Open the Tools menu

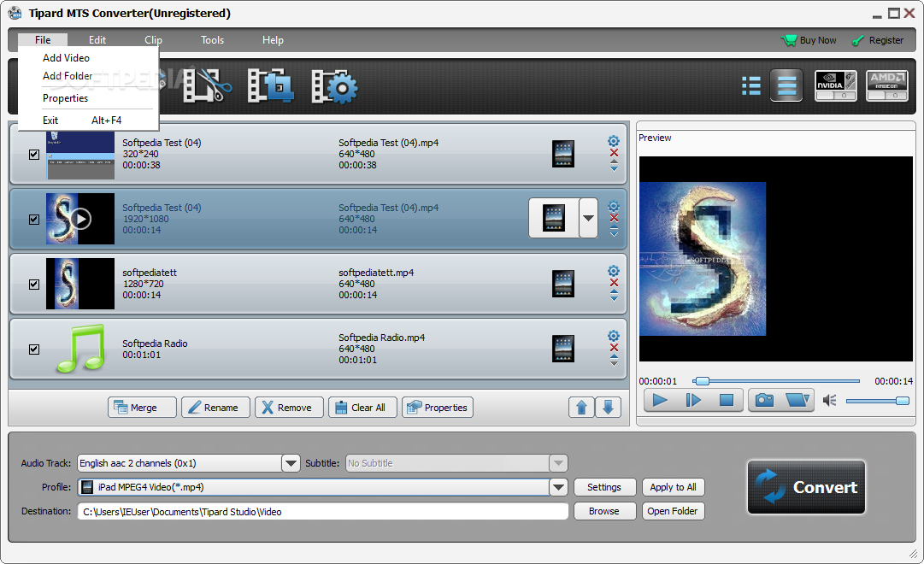point(212,39)
